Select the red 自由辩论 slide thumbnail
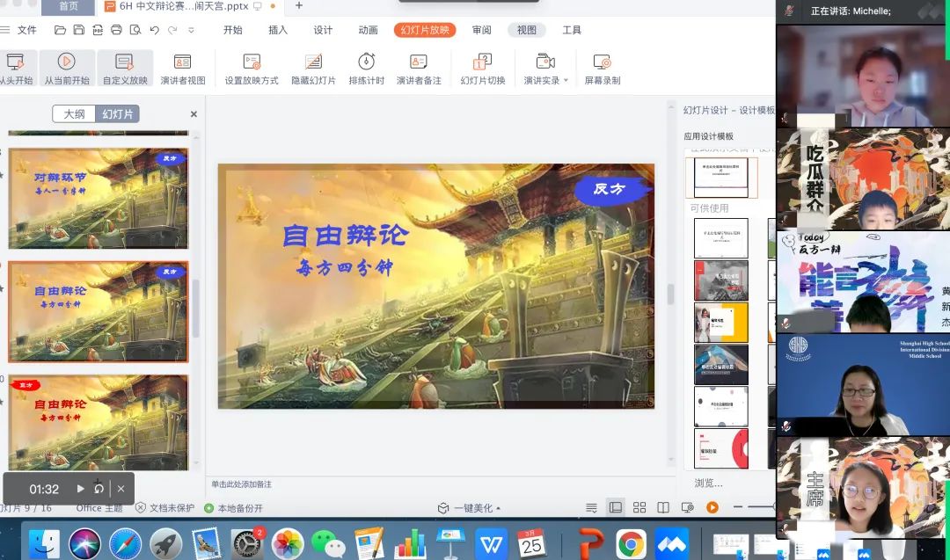Viewport: 950px width, 560px height. 99,422
